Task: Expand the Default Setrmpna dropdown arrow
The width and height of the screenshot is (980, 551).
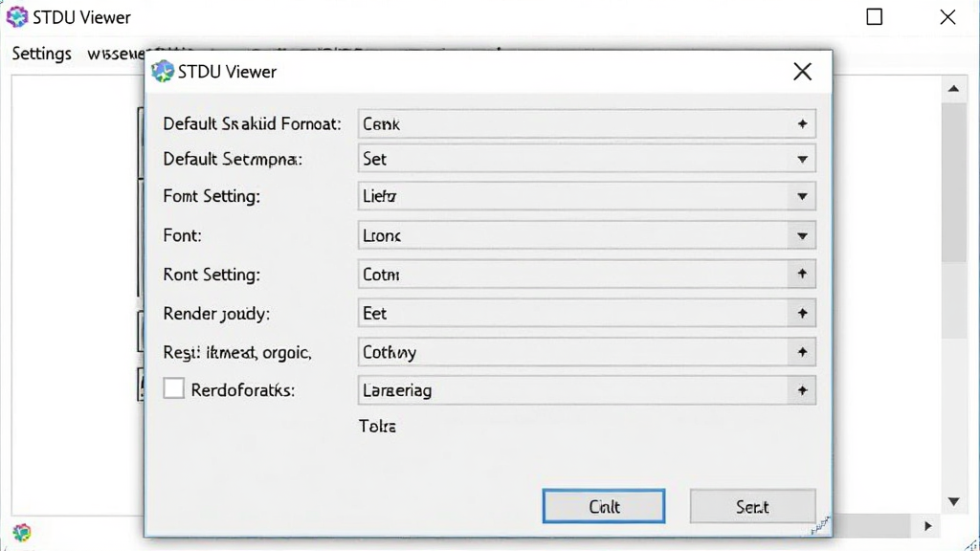Action: [803, 160]
